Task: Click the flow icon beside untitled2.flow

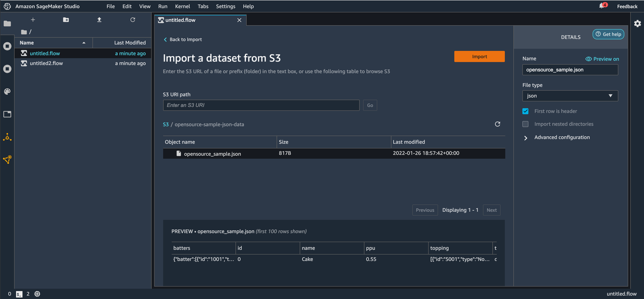Action: (24, 64)
